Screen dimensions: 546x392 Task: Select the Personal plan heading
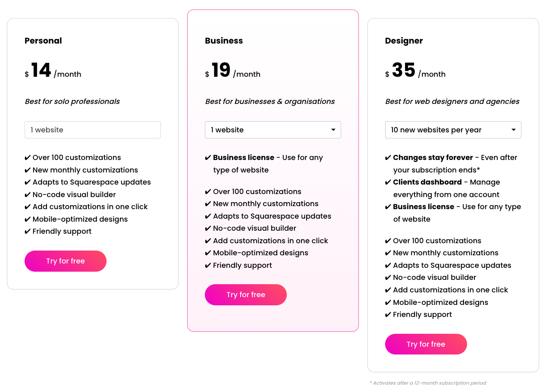coord(43,41)
